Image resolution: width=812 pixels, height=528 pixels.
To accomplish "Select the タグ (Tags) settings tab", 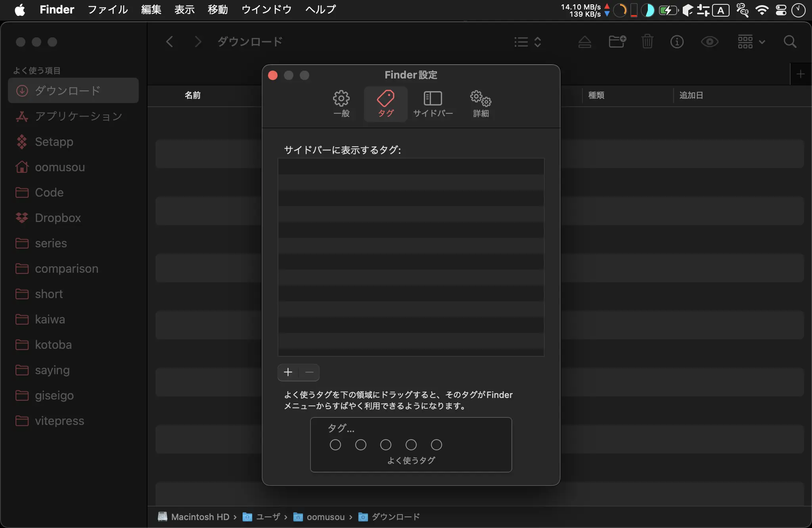I will 385,104.
